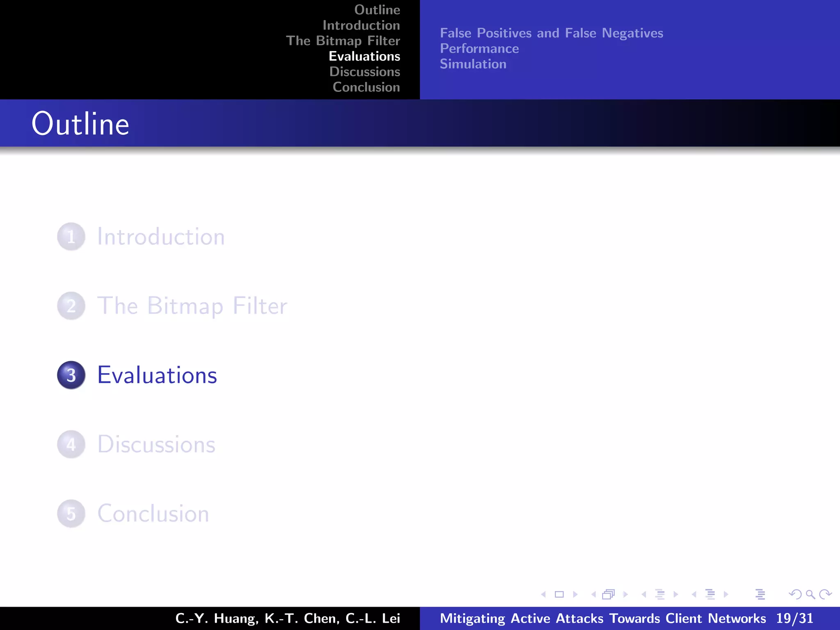The width and height of the screenshot is (840, 630).
Task: Select Evaluations in header navigation
Action: tap(364, 56)
